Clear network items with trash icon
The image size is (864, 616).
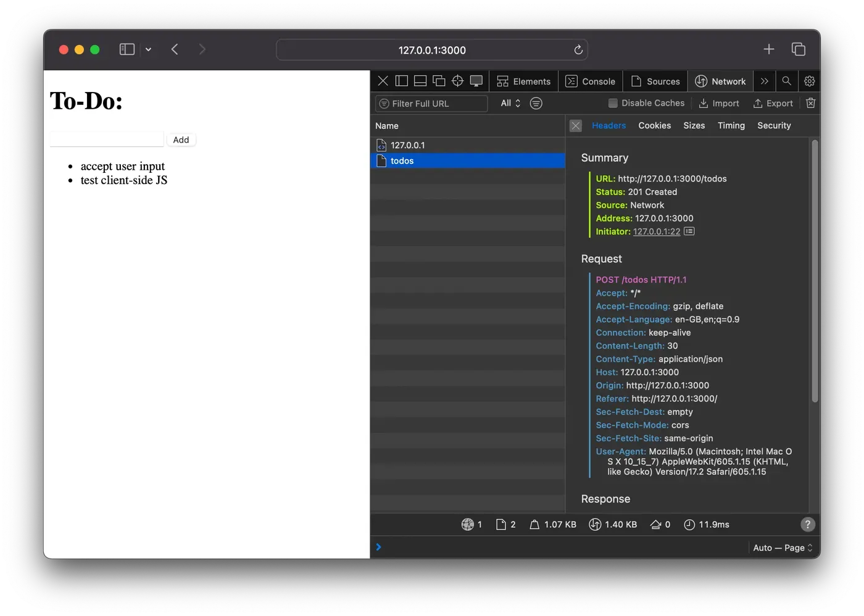click(x=811, y=103)
